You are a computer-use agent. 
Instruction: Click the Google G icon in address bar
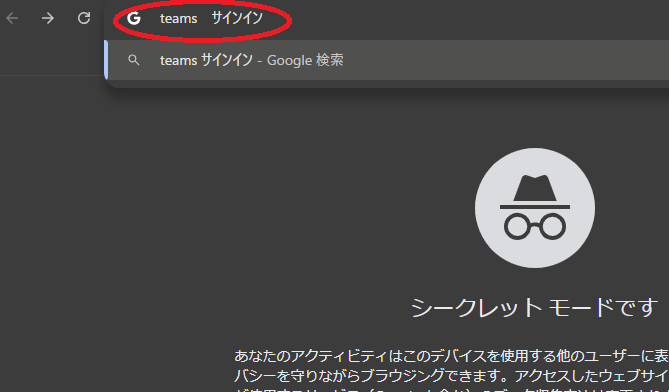(134, 18)
